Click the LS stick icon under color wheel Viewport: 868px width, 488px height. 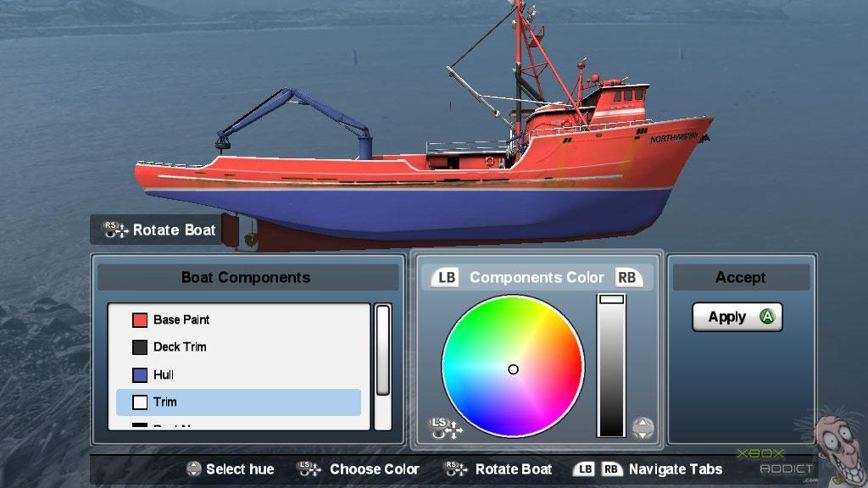click(x=445, y=428)
